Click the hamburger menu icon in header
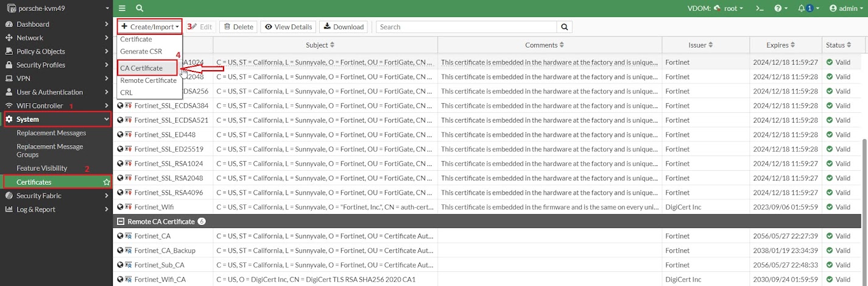The height and width of the screenshot is (286, 868). (x=122, y=9)
